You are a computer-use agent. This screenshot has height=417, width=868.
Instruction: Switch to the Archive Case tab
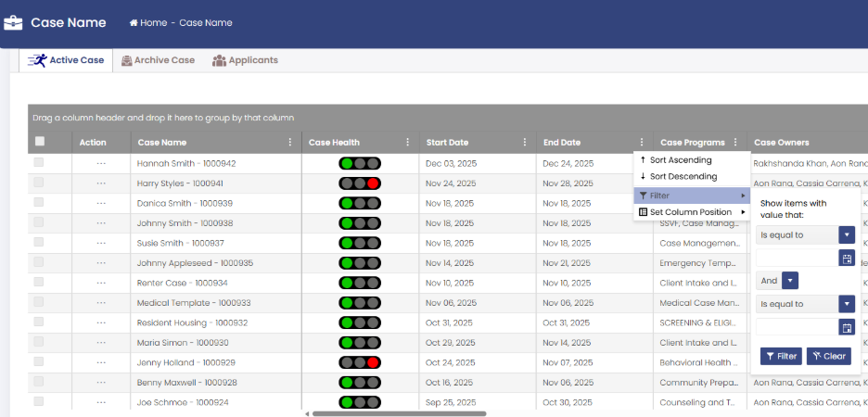point(158,60)
